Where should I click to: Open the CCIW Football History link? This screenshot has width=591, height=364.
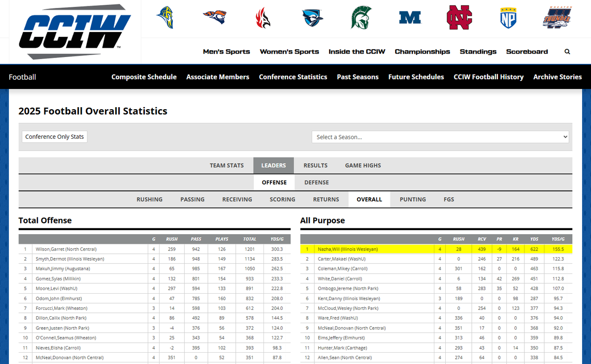[x=489, y=77]
